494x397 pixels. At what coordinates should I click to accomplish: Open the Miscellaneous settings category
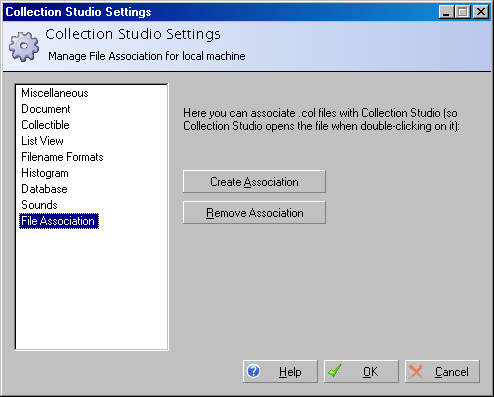[x=55, y=93]
